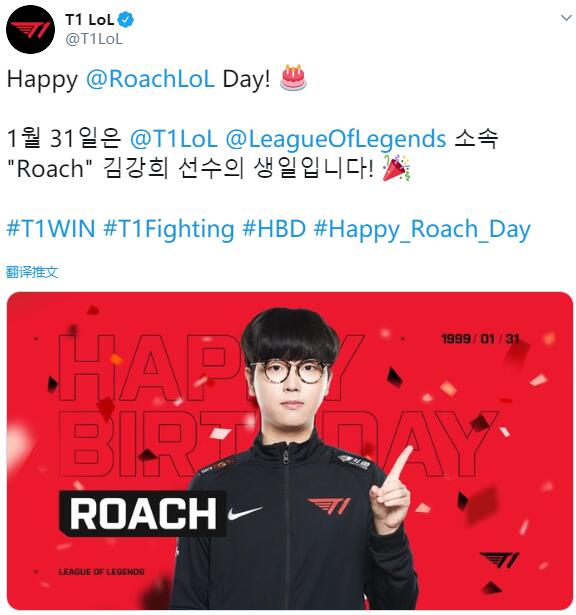The width and height of the screenshot is (576, 615).
Task: Open the #HBD hashtag
Action: coord(274,229)
